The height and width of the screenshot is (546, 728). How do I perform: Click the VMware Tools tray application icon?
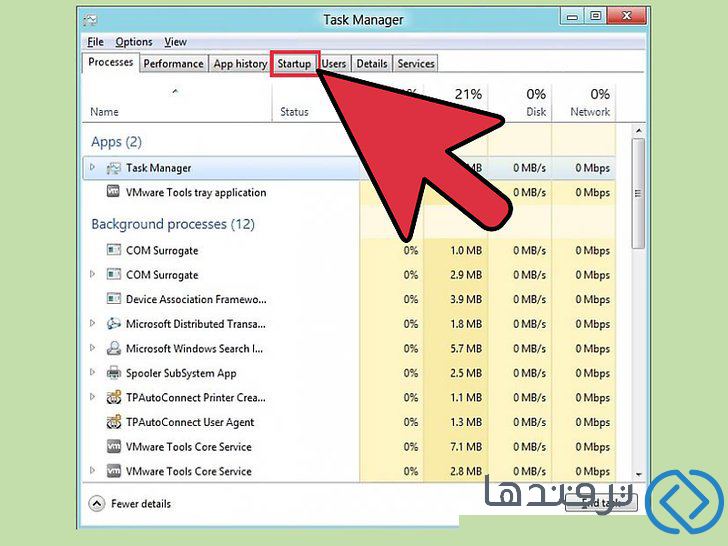[113, 191]
